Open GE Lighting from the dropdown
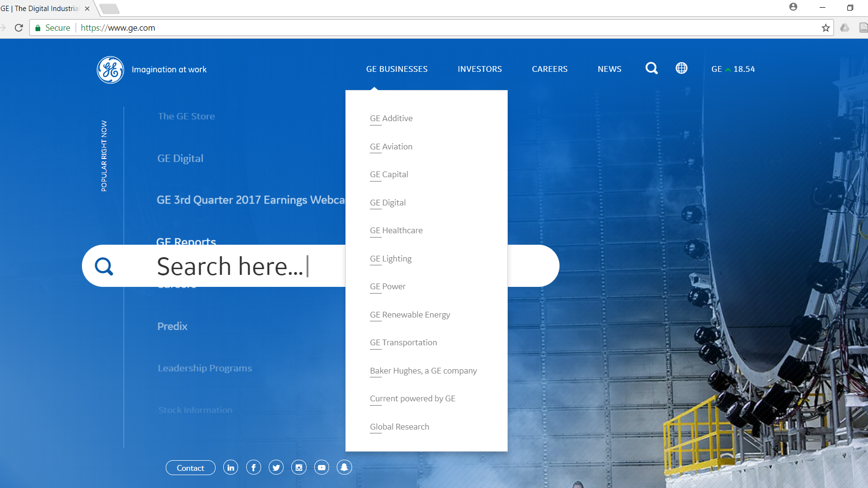 (390, 259)
